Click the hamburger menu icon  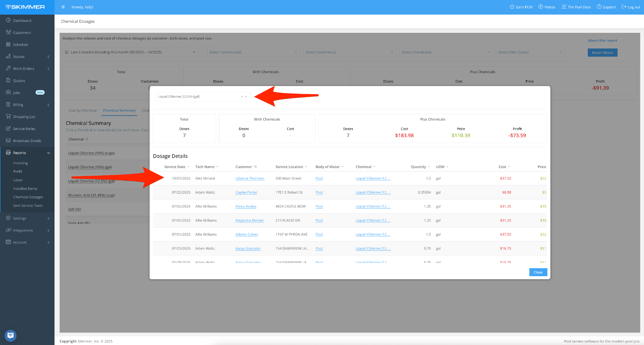[x=63, y=7]
